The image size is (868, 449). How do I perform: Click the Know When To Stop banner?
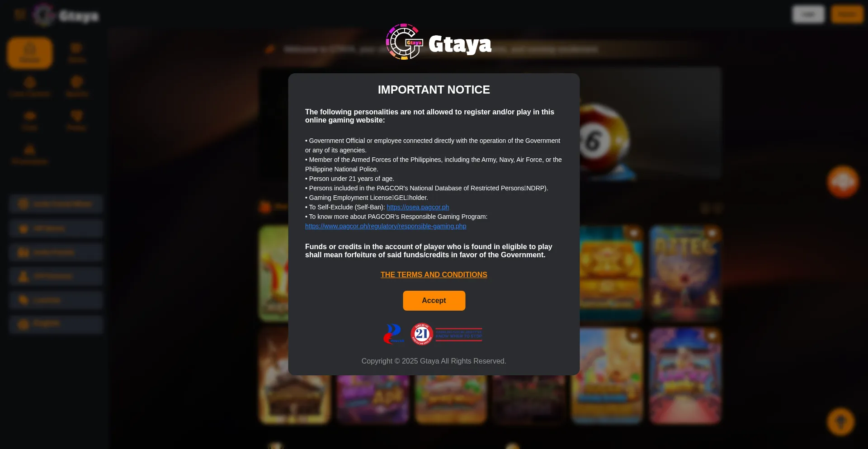(x=459, y=335)
